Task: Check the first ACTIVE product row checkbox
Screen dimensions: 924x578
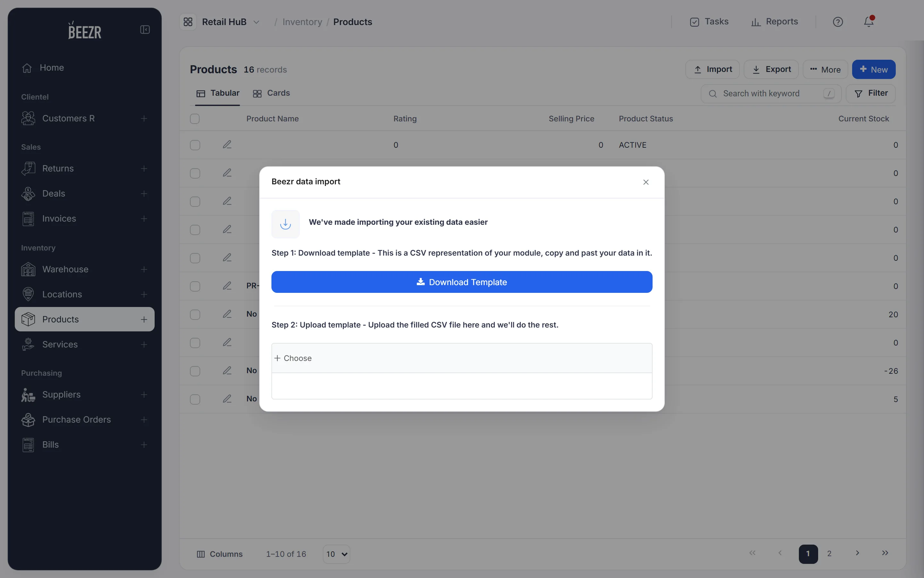Action: [x=195, y=145]
